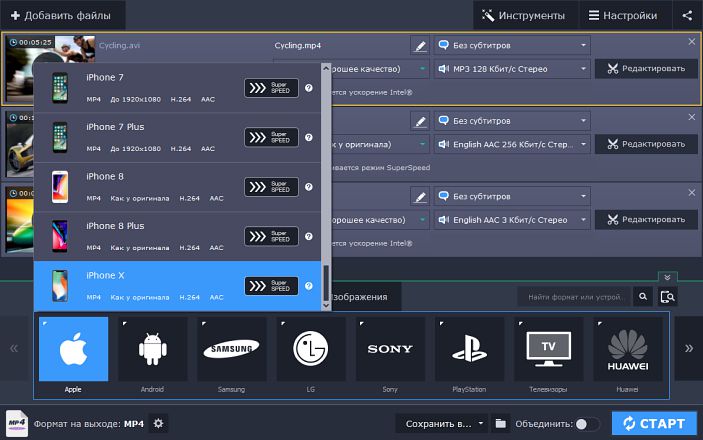Screen dimensions: 703x440
Task: Open quality dropdown in third file row
Action: click(x=422, y=220)
